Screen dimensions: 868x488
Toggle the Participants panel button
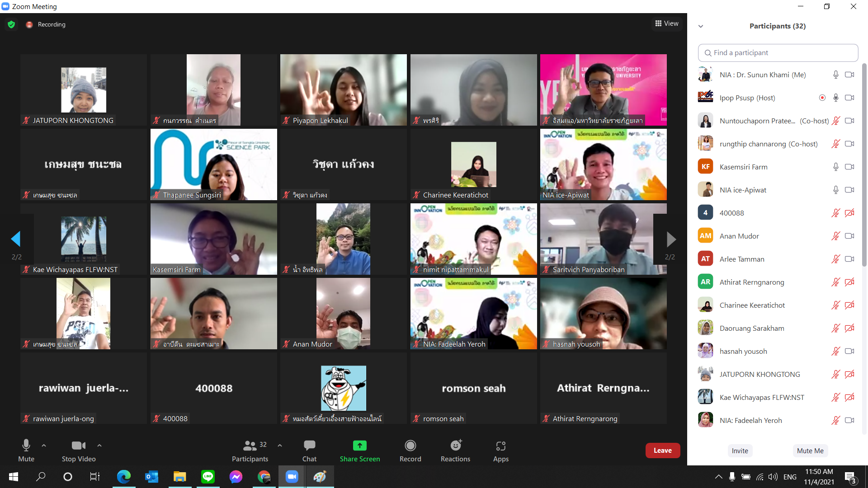(x=250, y=450)
